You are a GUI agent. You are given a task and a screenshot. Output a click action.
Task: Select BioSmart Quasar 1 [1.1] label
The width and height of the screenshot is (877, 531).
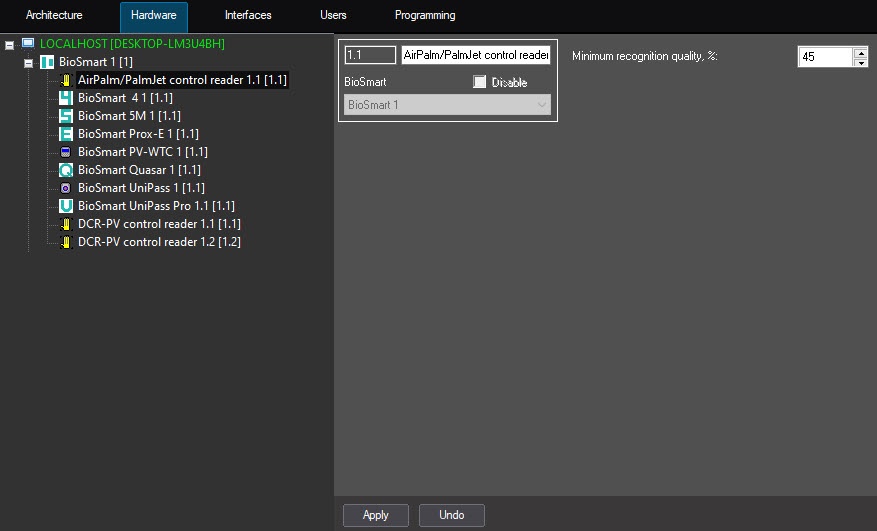pyautogui.click(x=139, y=170)
